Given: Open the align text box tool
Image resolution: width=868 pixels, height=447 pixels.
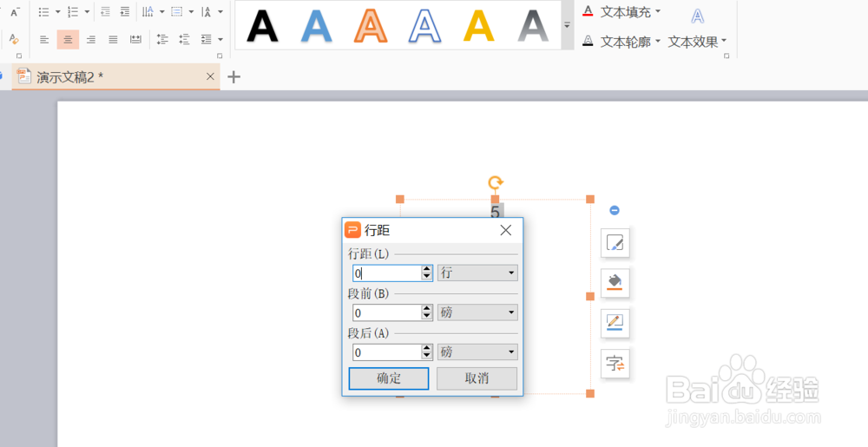Looking at the screenshot, I should (x=177, y=11).
